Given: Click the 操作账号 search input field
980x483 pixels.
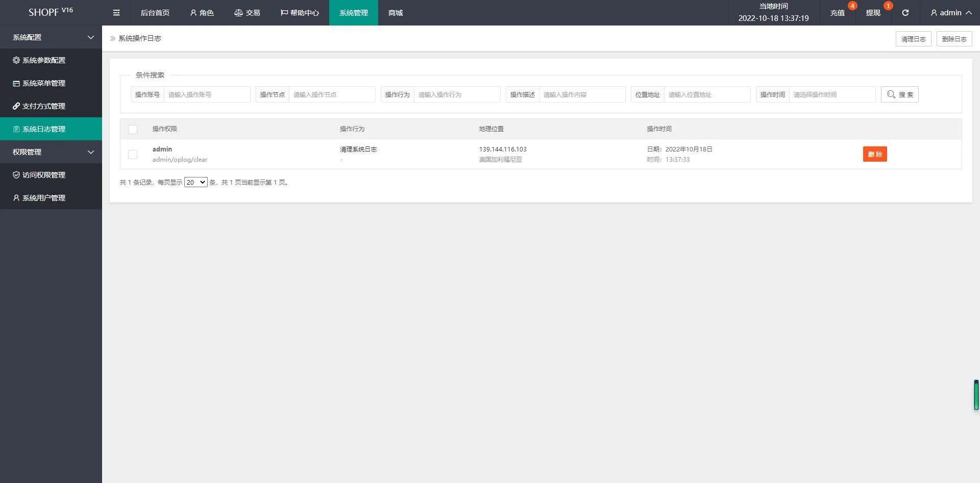Looking at the screenshot, I should coord(207,94).
